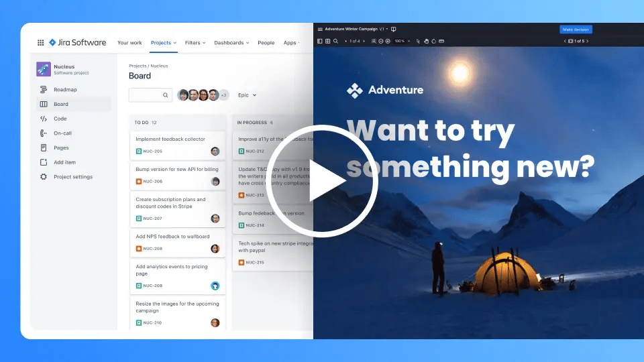Image resolution: width=644 pixels, height=362 pixels.
Task: Open the Code section in sidebar
Action: (x=60, y=119)
